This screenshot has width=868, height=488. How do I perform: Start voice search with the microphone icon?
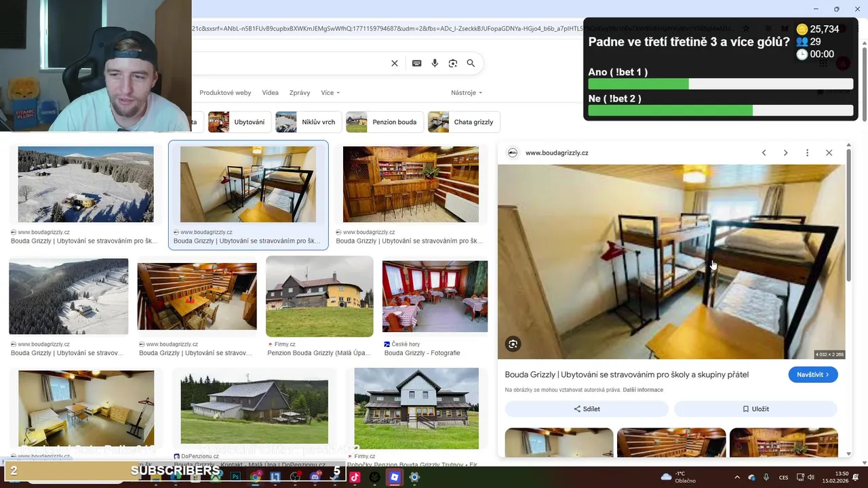pos(435,63)
